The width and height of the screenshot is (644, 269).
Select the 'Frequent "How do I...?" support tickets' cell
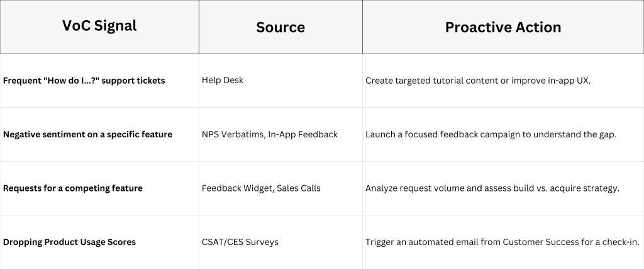tap(84, 81)
